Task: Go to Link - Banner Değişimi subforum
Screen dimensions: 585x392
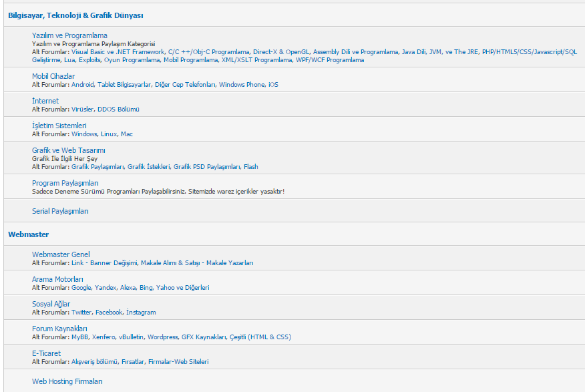Action: coord(104,263)
